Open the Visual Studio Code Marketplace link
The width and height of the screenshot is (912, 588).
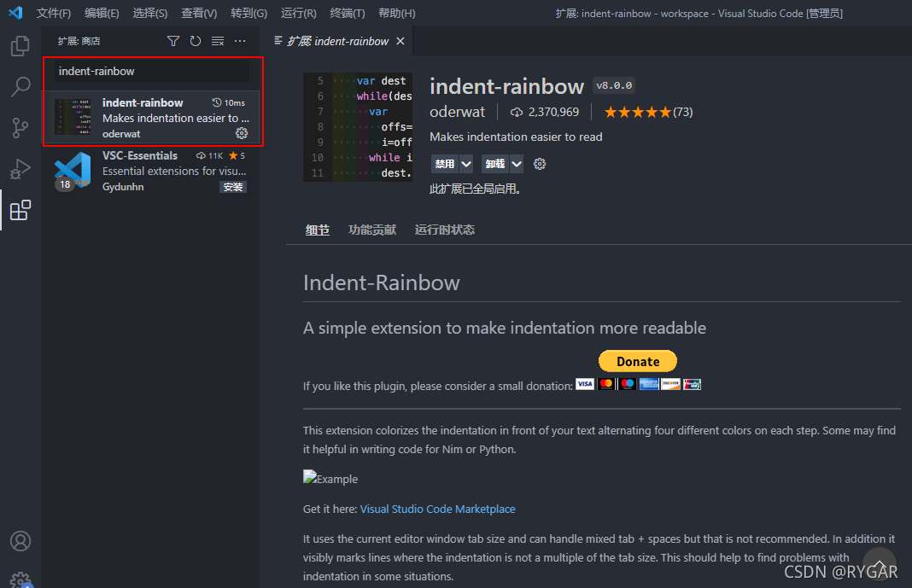point(437,509)
